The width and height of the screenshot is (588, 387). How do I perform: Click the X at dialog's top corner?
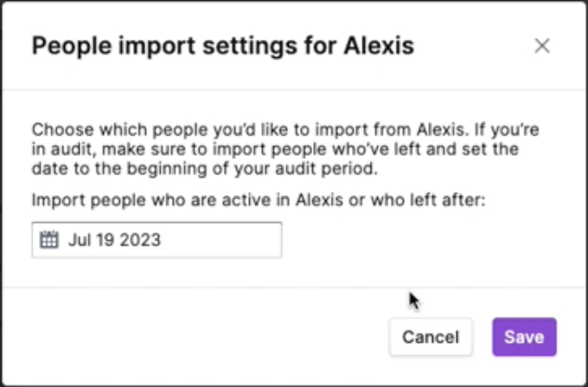(x=542, y=46)
